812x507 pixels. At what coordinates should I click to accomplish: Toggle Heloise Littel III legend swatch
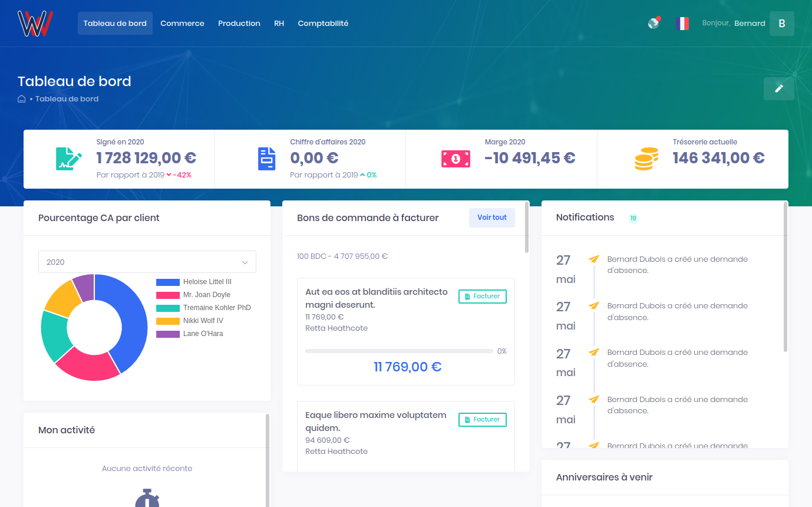tap(168, 282)
